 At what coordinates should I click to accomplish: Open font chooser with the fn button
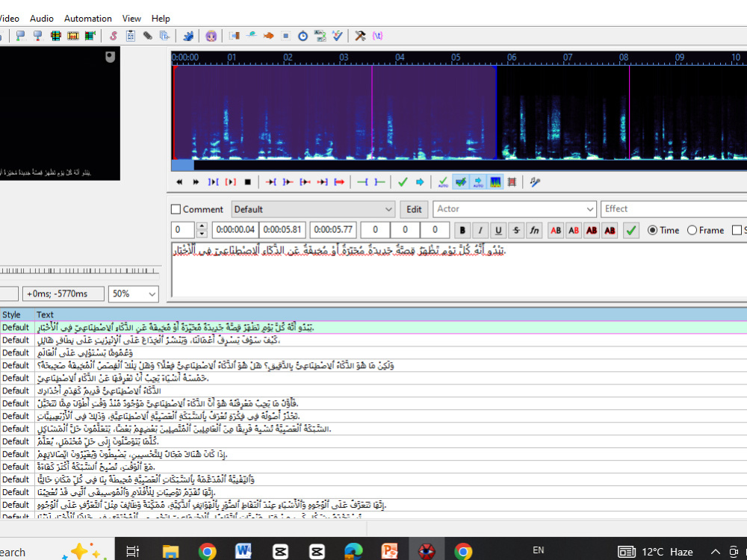click(x=535, y=231)
